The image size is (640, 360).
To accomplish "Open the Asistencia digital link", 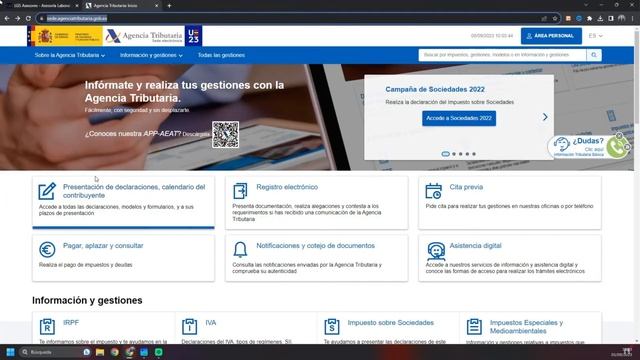I will pyautogui.click(x=475, y=246).
